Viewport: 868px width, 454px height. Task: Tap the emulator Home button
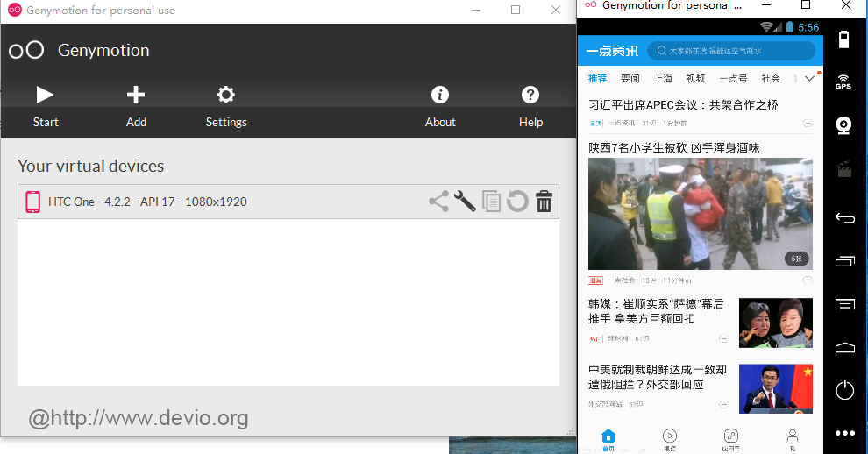tap(844, 347)
